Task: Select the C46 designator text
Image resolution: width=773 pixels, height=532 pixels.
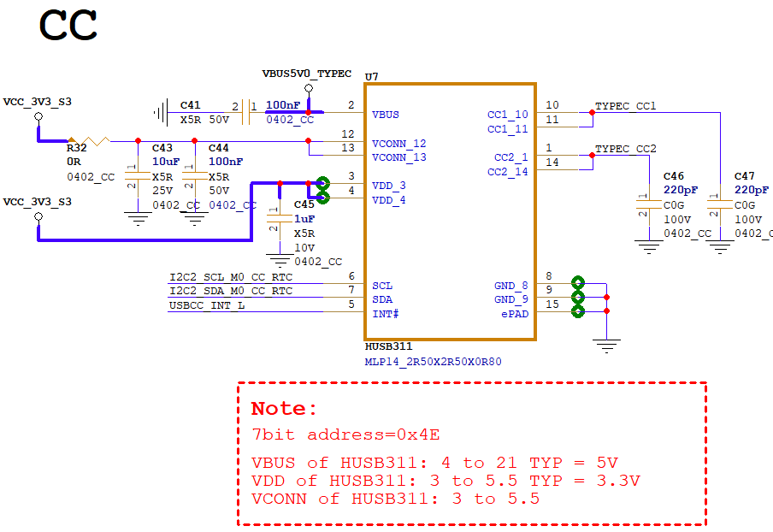Action: point(674,176)
